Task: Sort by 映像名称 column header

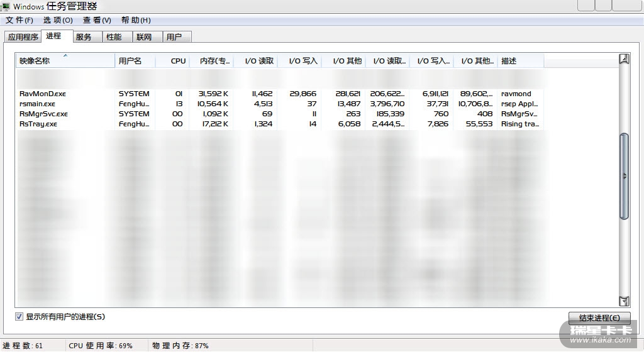Action: [x=65, y=61]
